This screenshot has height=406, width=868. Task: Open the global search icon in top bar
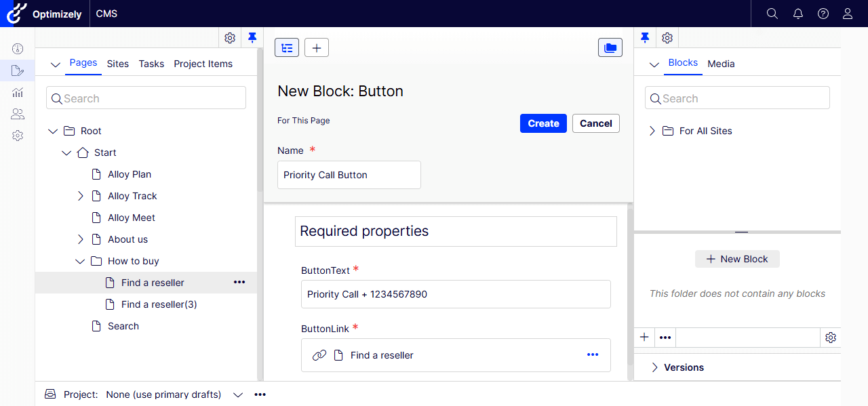[x=772, y=14]
